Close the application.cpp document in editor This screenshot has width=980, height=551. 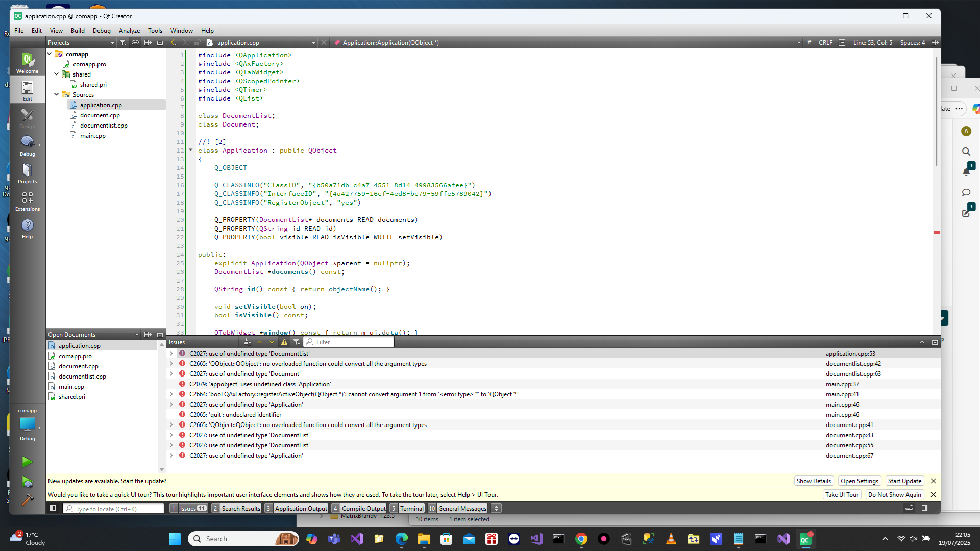pos(324,43)
